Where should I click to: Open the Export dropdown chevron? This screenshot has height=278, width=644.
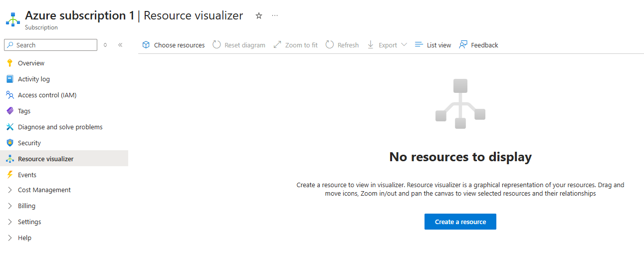pos(404,44)
